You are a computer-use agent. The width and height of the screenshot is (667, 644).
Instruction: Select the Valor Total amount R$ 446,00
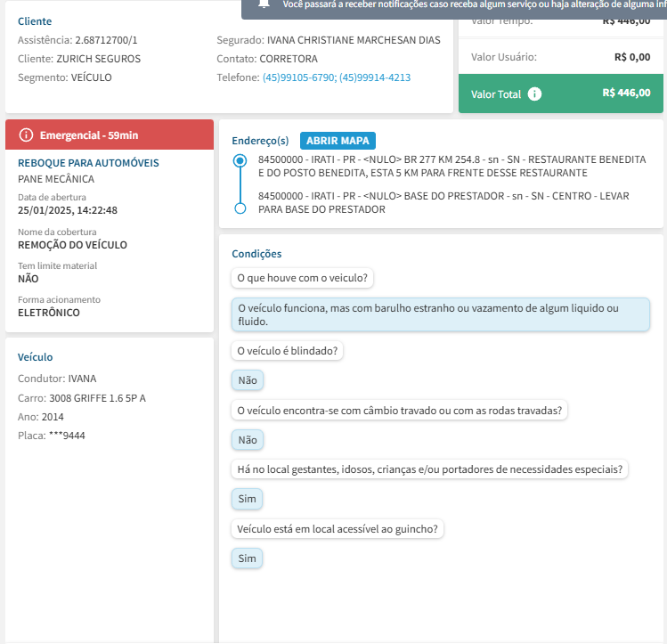(626, 93)
